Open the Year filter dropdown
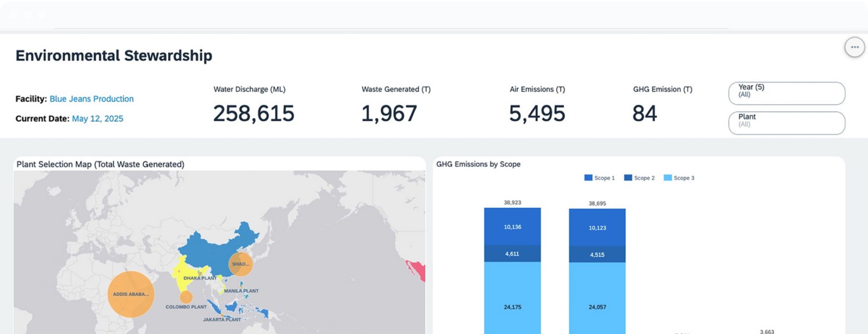This screenshot has width=868, height=334. click(x=786, y=93)
